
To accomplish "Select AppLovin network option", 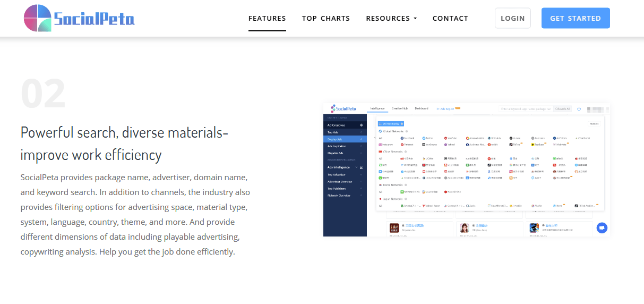I will coord(538,138).
